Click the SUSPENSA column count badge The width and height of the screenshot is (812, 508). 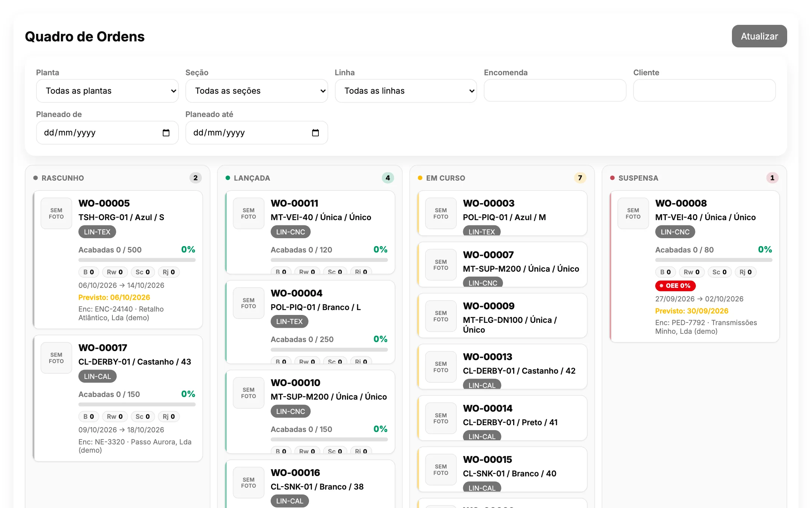click(772, 178)
